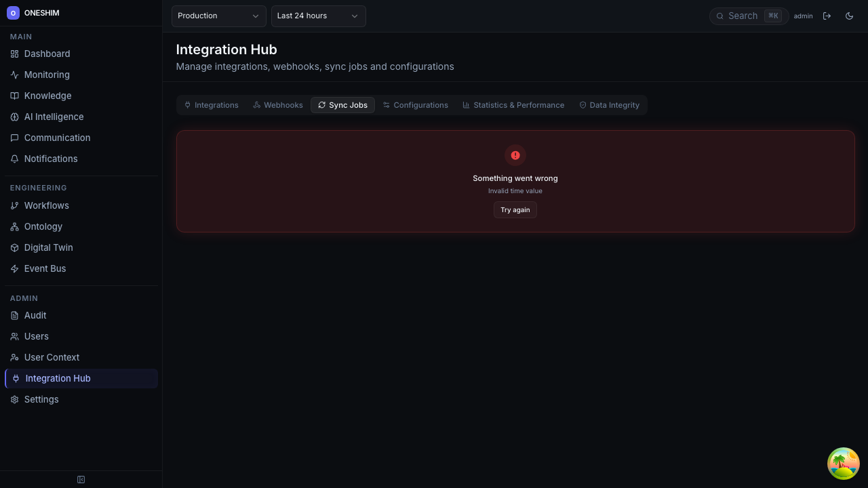The image size is (868, 488).
Task: Collapse the sidebar using the bottom icon
Action: coord(81,479)
